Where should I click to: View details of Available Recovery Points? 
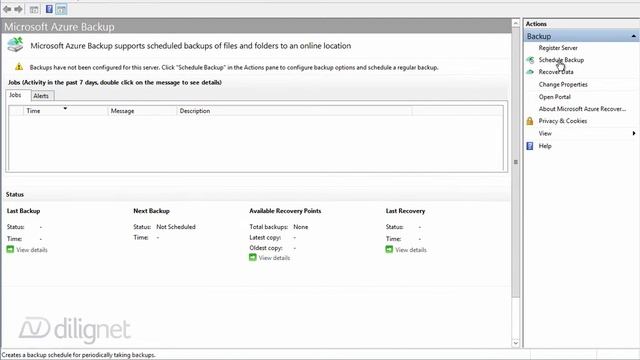[x=274, y=258]
